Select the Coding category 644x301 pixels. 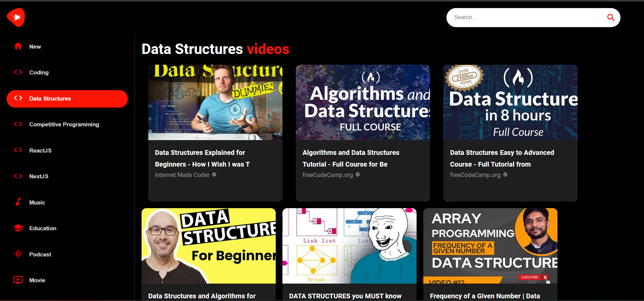67,72
